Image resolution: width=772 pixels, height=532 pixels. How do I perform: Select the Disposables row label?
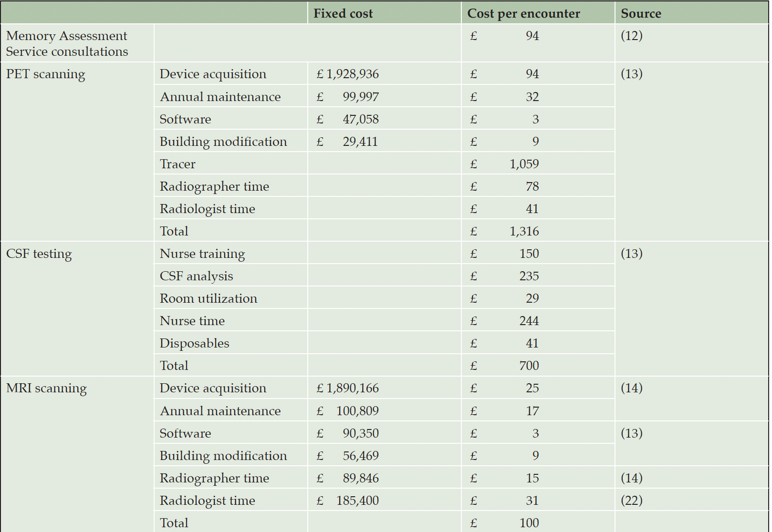pyautogui.click(x=194, y=343)
